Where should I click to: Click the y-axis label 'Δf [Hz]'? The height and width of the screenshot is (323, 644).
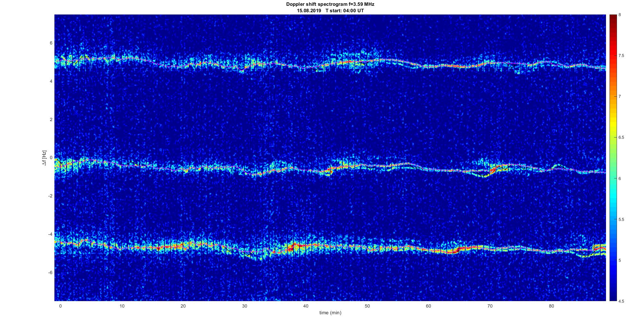[44, 158]
